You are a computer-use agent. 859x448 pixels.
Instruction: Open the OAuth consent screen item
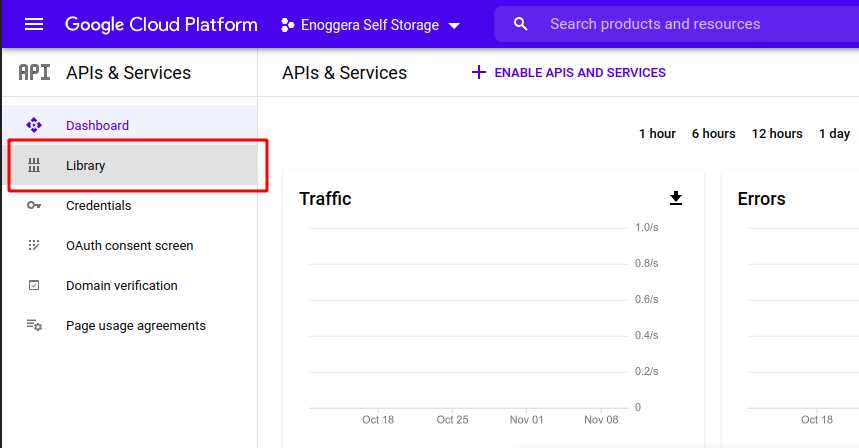click(130, 245)
